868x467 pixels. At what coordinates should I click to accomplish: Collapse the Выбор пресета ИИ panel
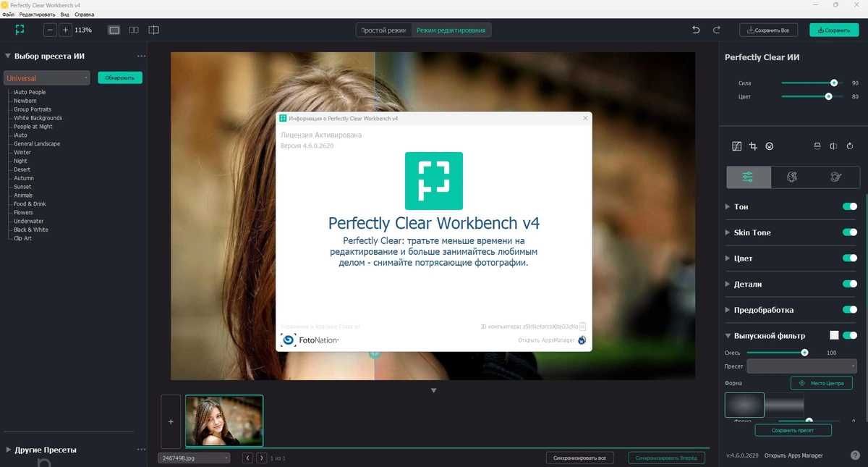point(8,56)
